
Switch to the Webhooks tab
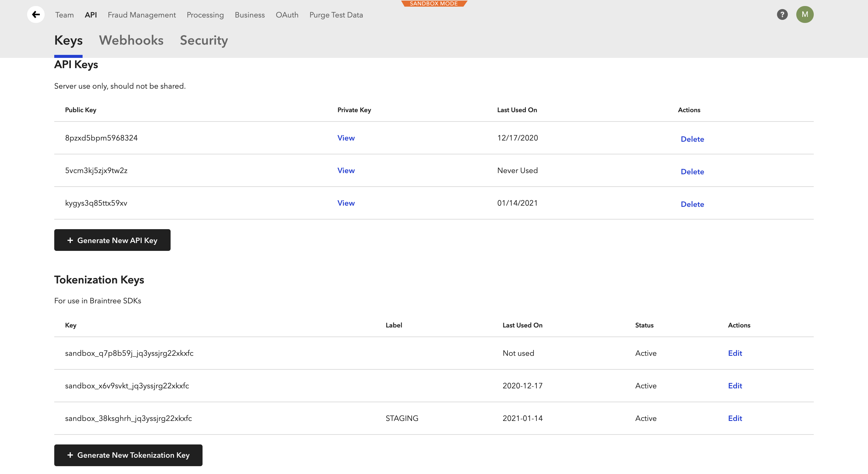click(x=131, y=40)
